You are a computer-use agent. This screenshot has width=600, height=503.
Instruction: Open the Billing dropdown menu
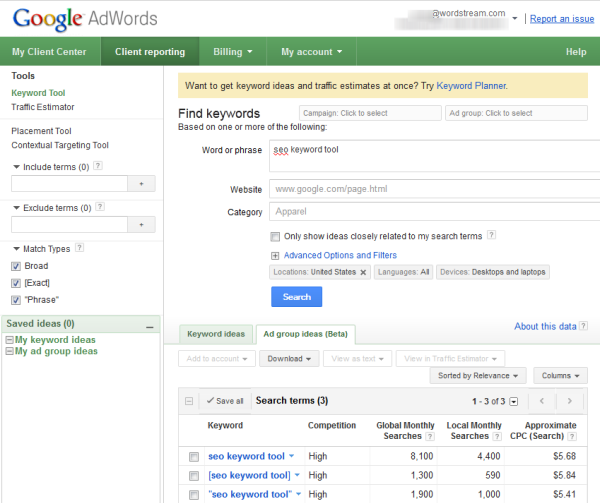click(x=233, y=52)
